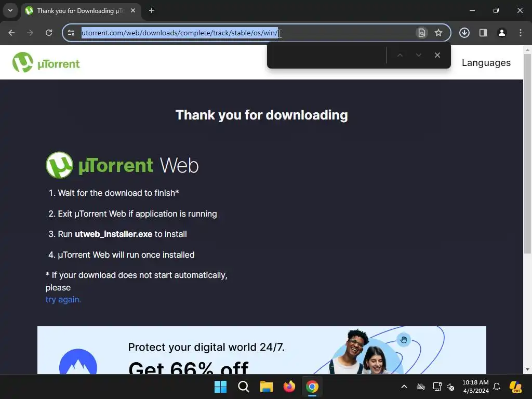
Task: Open the notification bell
Action: tap(497, 387)
